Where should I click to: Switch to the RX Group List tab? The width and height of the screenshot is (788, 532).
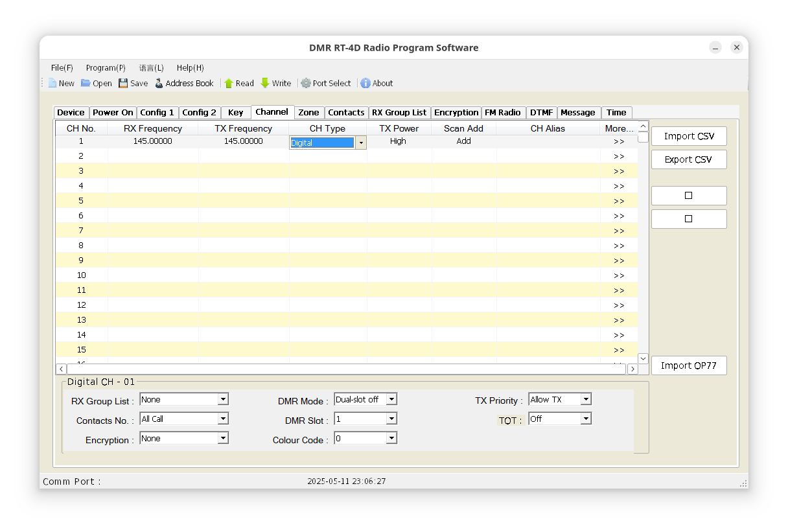[400, 113]
